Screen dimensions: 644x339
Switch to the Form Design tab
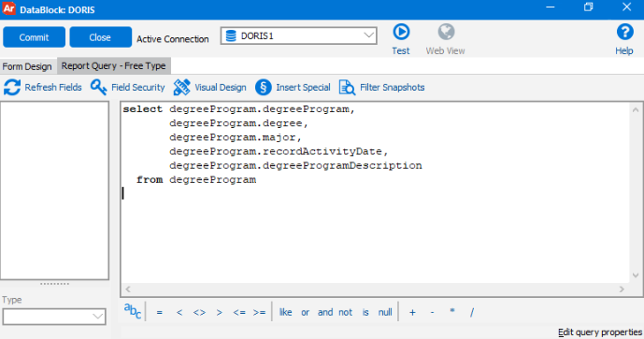click(27, 66)
